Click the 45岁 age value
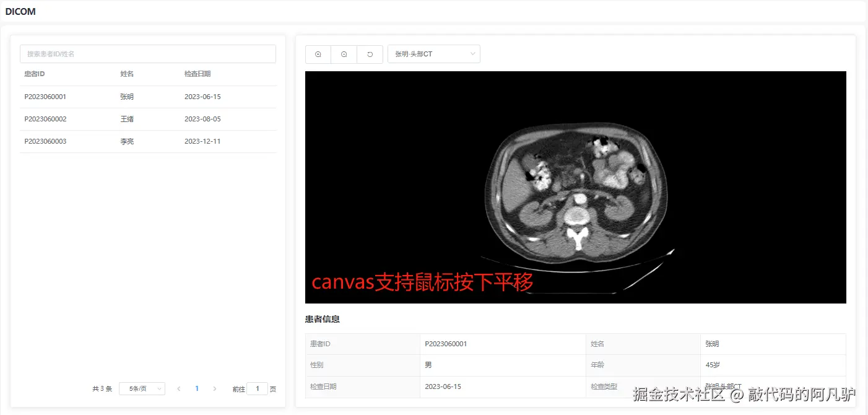 [x=713, y=365]
